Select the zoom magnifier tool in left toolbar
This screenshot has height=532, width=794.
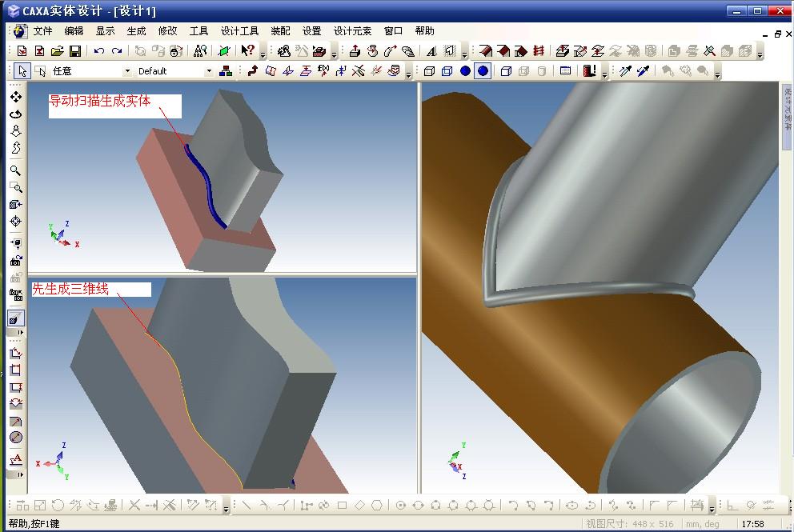pos(16,170)
